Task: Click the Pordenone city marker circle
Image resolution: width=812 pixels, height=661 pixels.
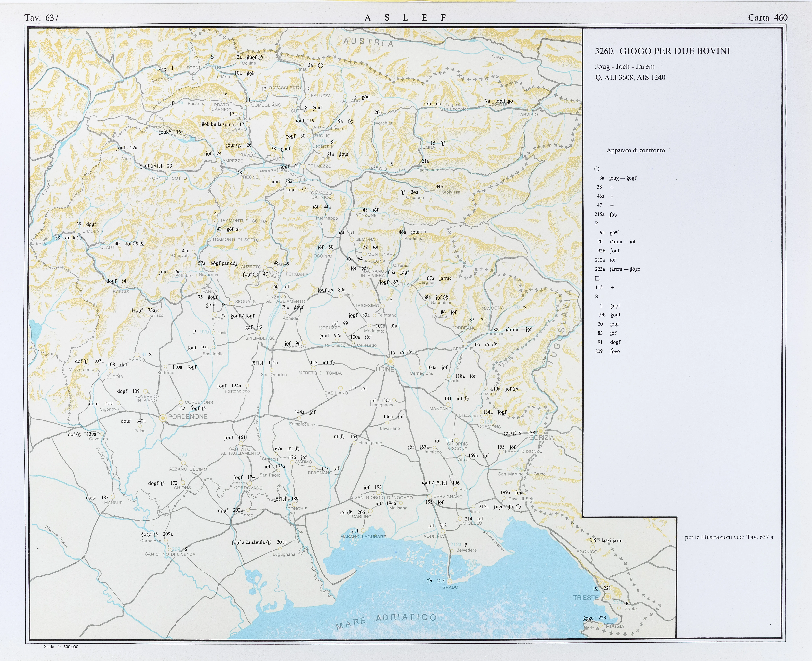Action: click(163, 418)
